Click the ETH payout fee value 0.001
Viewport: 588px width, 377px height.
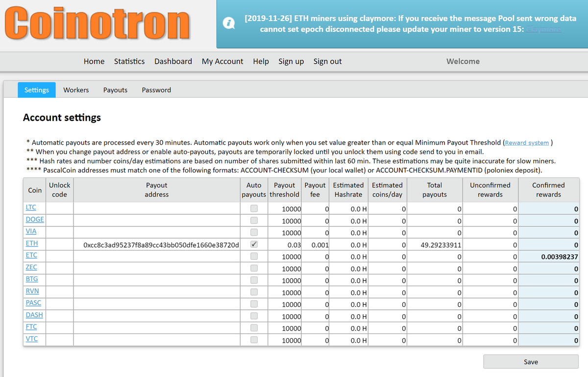[320, 245]
